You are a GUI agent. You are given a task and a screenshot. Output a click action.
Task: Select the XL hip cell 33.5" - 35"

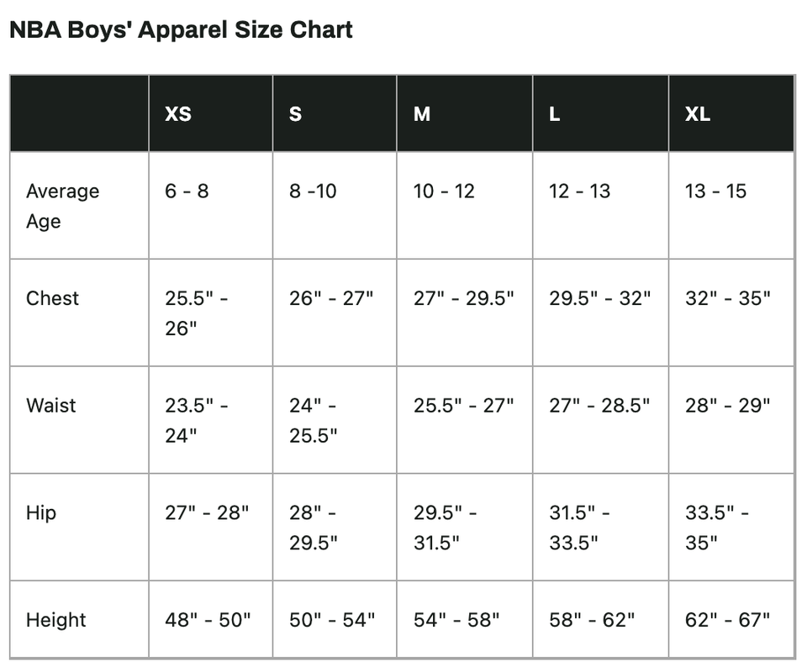[717, 528]
